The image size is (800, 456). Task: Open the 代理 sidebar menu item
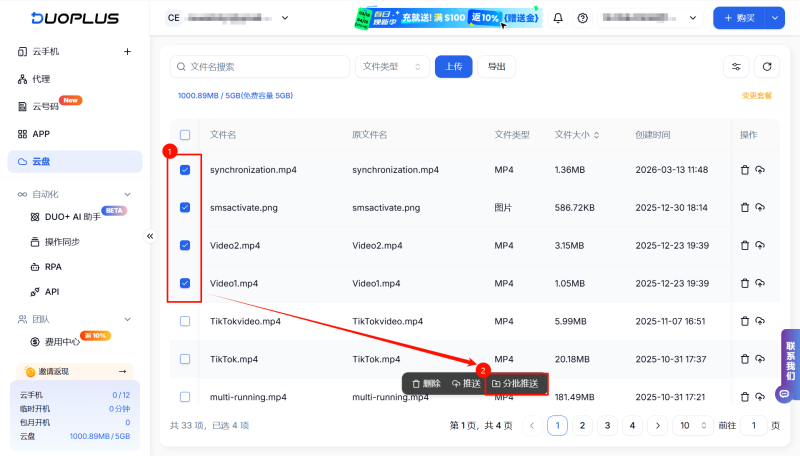(41, 79)
